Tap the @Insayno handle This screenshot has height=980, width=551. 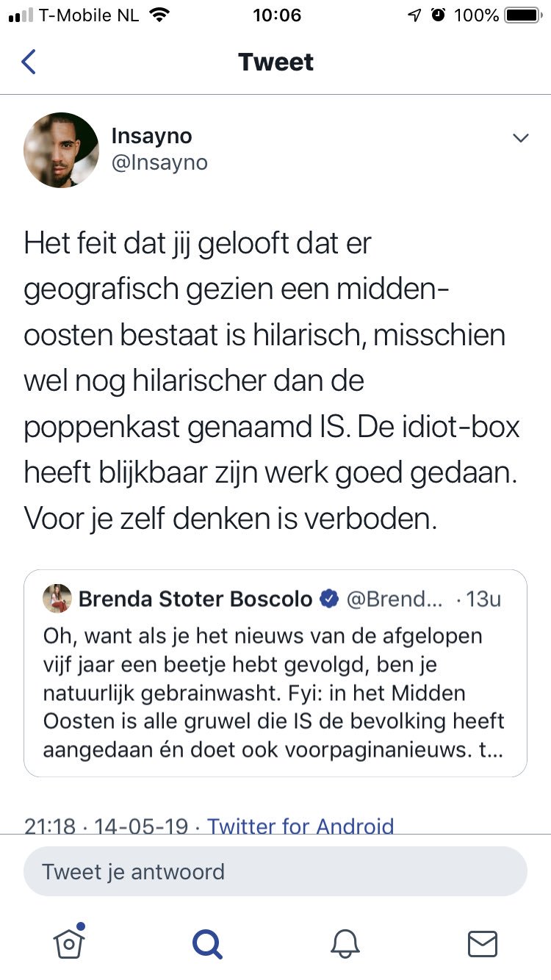tap(159, 162)
